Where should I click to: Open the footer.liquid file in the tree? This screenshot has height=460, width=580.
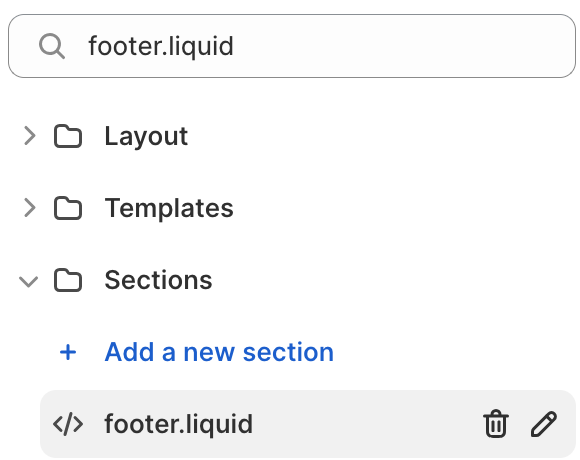[179, 424]
